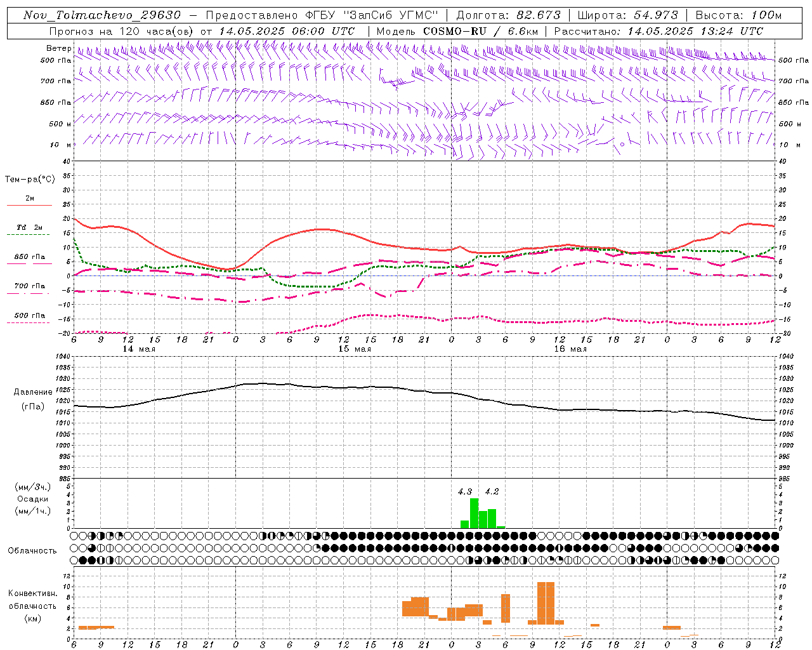Viewport: 812px width, 650px height.
Task: Click the tallest green precipitation bar
Action: pyautogui.click(x=474, y=514)
